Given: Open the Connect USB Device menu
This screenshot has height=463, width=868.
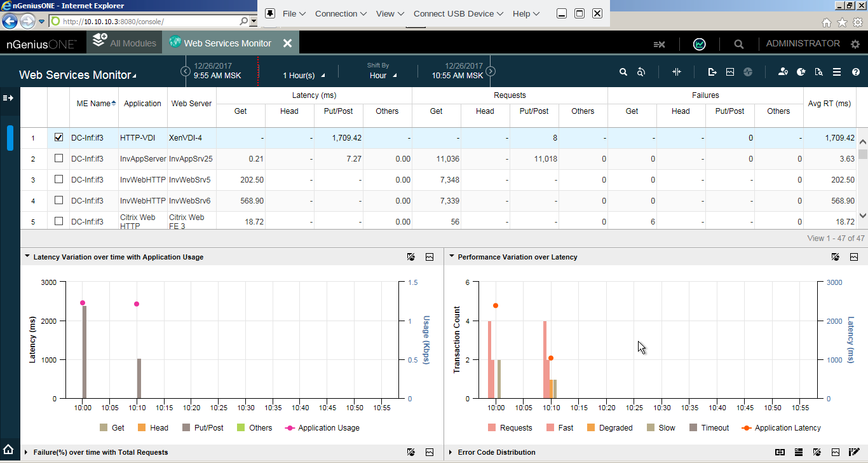Looking at the screenshot, I should tap(458, 13).
